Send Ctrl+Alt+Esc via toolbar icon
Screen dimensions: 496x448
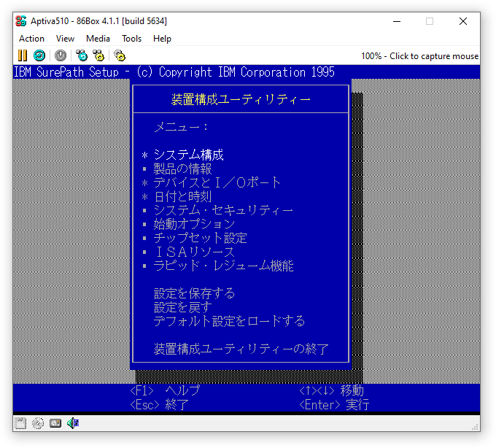coord(98,55)
